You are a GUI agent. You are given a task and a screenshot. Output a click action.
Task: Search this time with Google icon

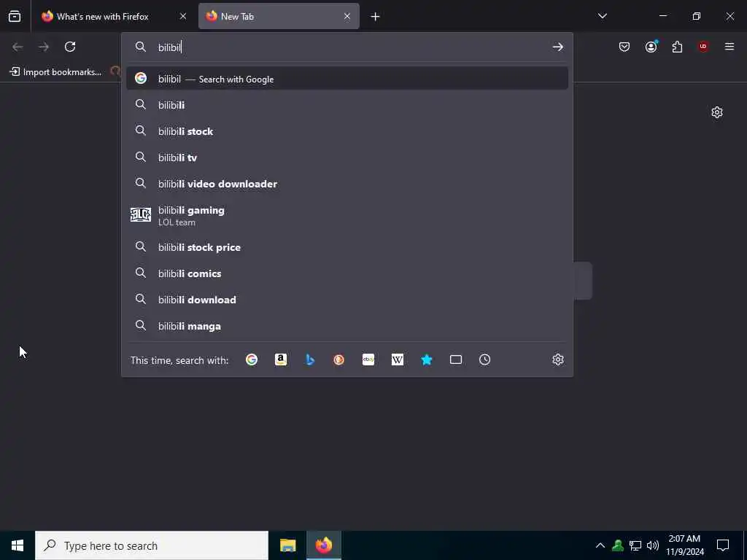252,359
